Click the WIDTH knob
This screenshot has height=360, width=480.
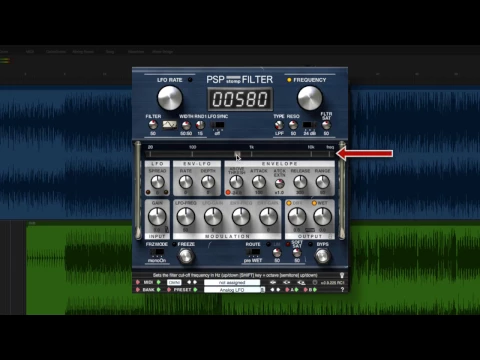(x=186, y=125)
